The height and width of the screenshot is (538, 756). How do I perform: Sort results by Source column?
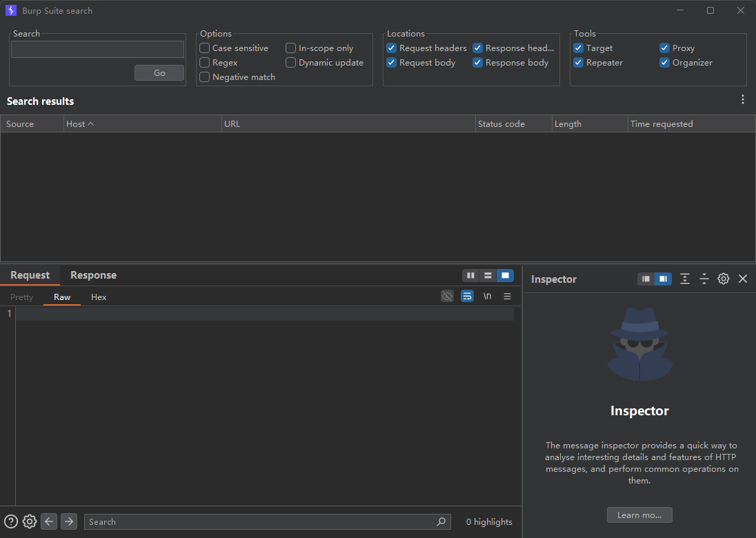(x=32, y=124)
